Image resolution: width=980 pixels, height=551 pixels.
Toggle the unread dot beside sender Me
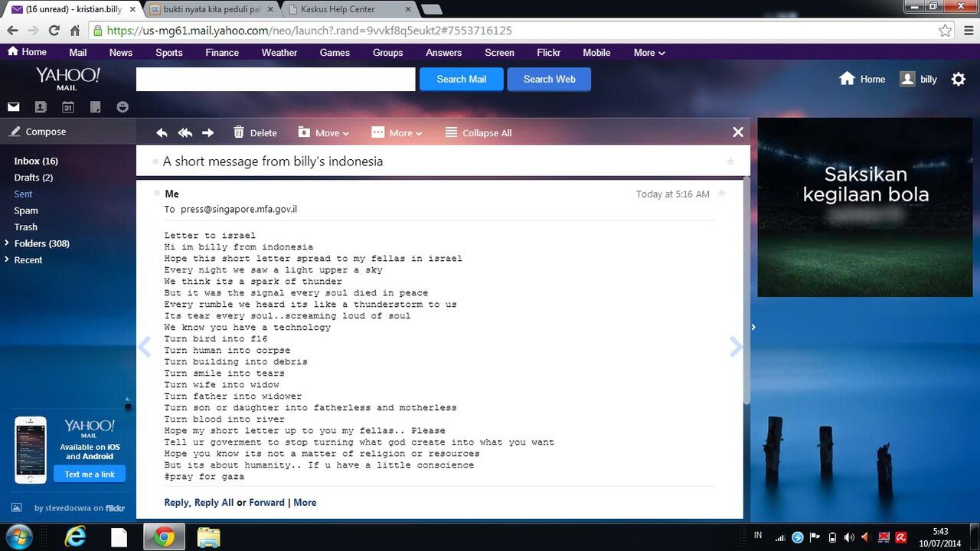point(157,193)
